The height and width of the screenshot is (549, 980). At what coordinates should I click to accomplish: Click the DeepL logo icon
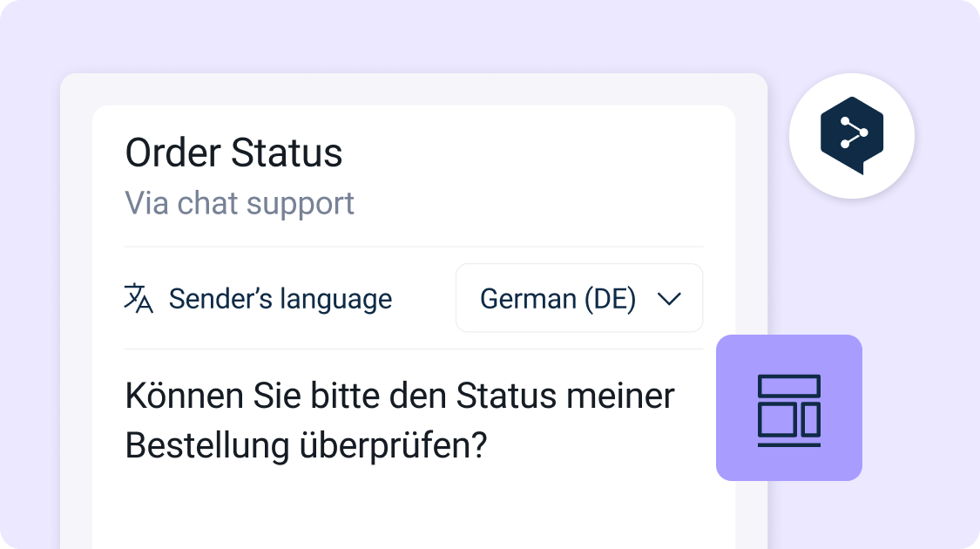coord(851,135)
